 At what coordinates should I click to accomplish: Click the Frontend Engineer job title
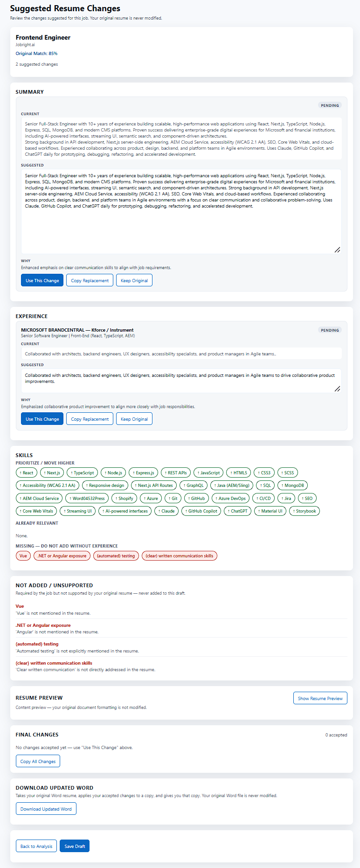pos(43,37)
